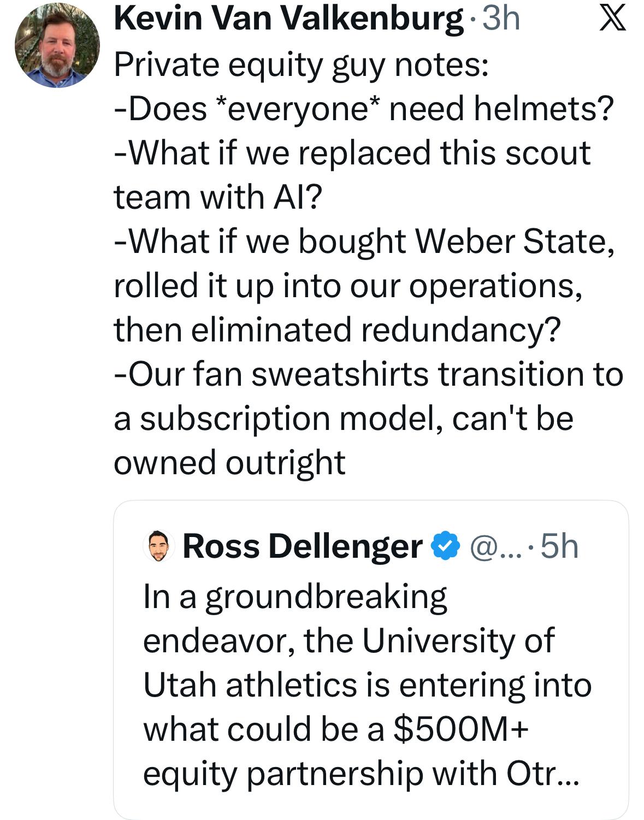Open Kevin Van Valkenburg's profile picture
The width and height of the screenshot is (644, 820).
pos(57,45)
